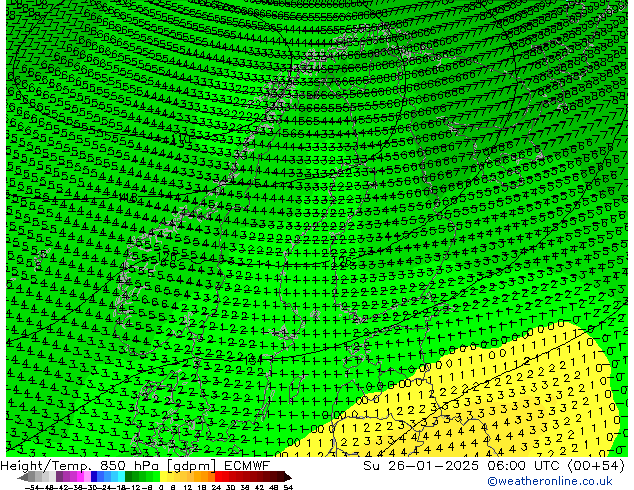634x490 pixels.
Task: Select the darkest green swatch in the legend
Action: tap(128, 476)
